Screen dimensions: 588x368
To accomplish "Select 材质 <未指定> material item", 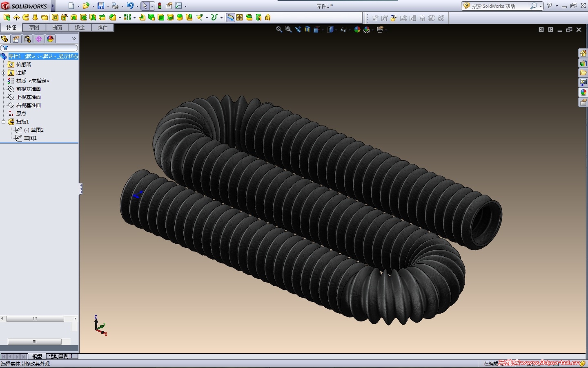I will pyautogui.click(x=29, y=81).
